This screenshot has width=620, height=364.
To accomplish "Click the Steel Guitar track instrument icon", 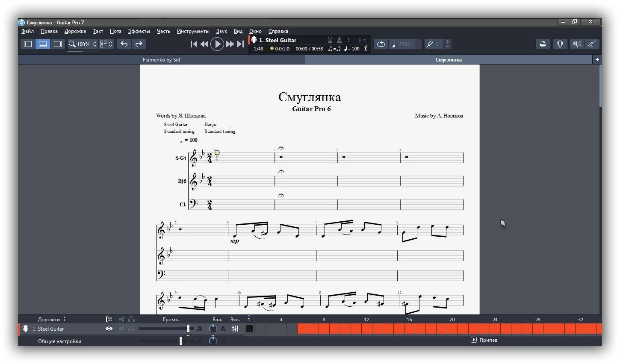I will 26,329.
